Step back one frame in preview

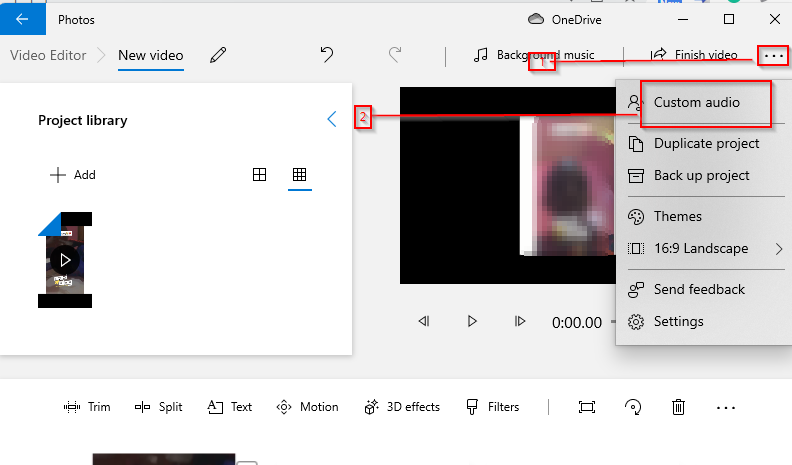point(424,321)
